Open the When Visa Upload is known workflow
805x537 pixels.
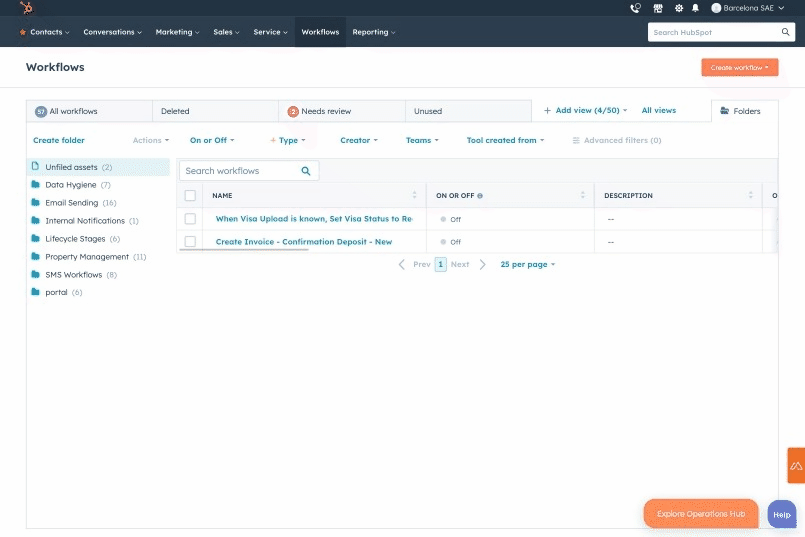coord(314,219)
